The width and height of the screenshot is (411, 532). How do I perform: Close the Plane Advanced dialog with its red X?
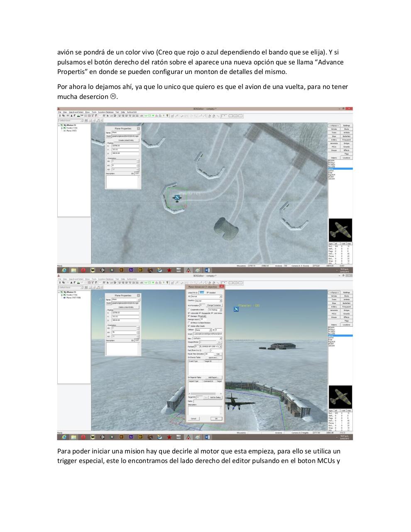(222, 287)
